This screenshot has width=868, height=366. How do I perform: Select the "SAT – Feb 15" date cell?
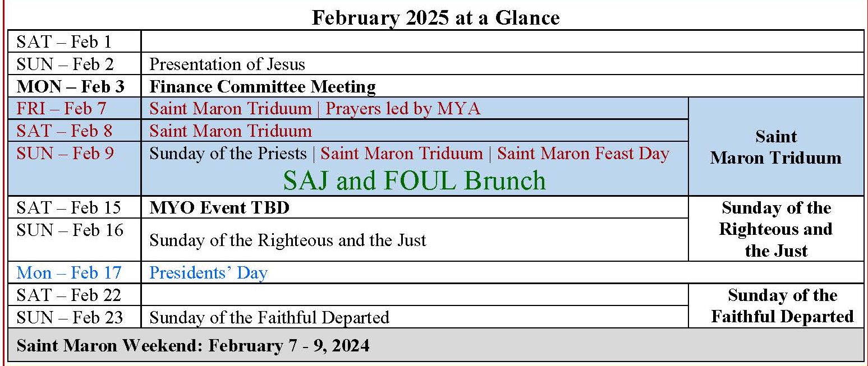point(68,207)
